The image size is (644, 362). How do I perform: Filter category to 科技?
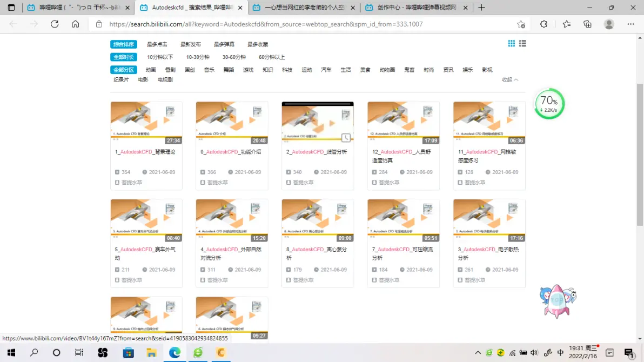click(287, 70)
